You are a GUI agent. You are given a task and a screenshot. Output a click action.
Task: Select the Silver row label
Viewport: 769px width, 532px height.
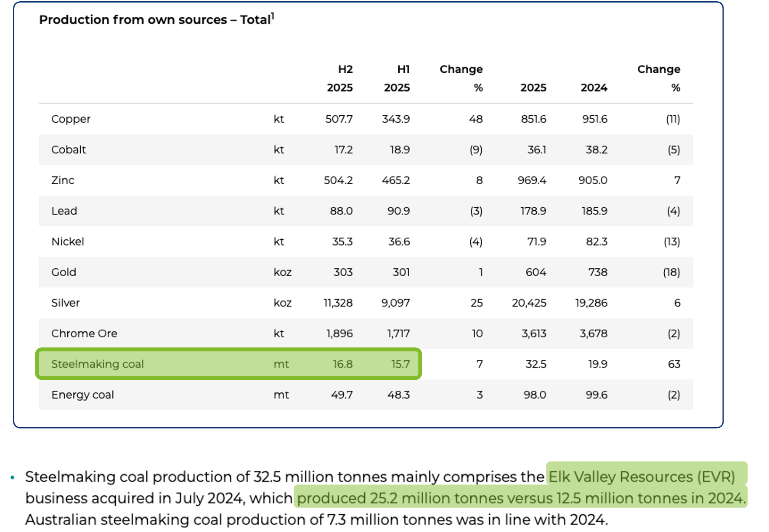click(65, 303)
